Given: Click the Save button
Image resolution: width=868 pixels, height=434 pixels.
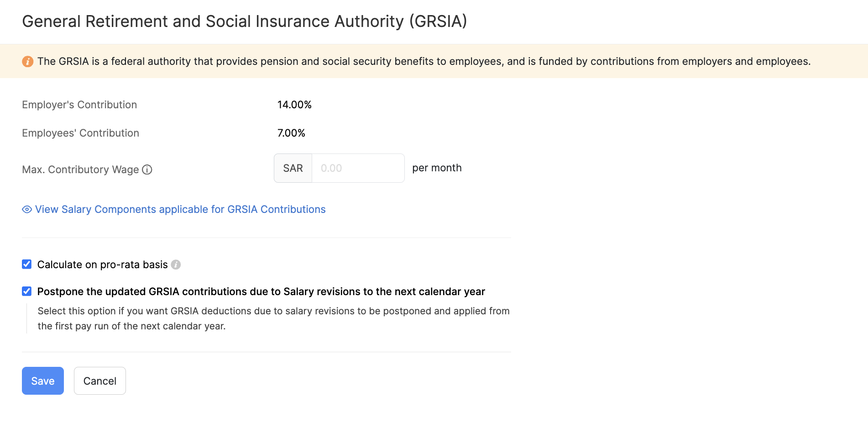Looking at the screenshot, I should tap(42, 381).
